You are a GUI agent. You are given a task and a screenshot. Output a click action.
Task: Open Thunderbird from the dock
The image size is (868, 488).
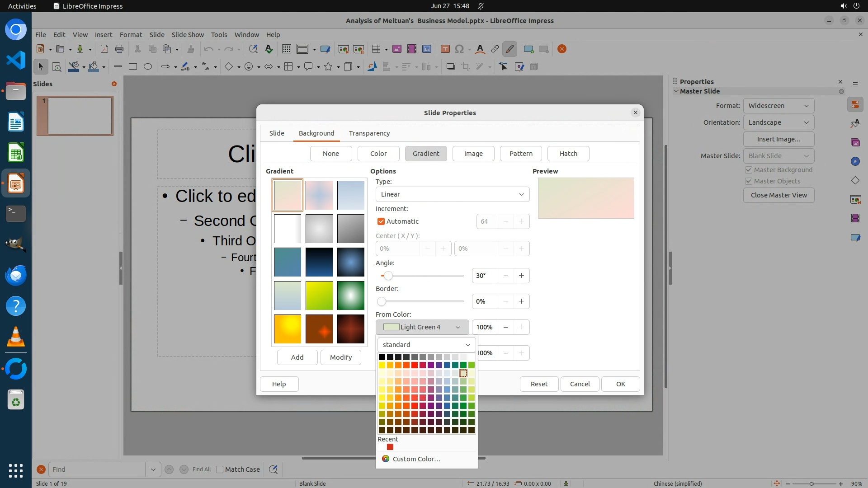tap(16, 275)
